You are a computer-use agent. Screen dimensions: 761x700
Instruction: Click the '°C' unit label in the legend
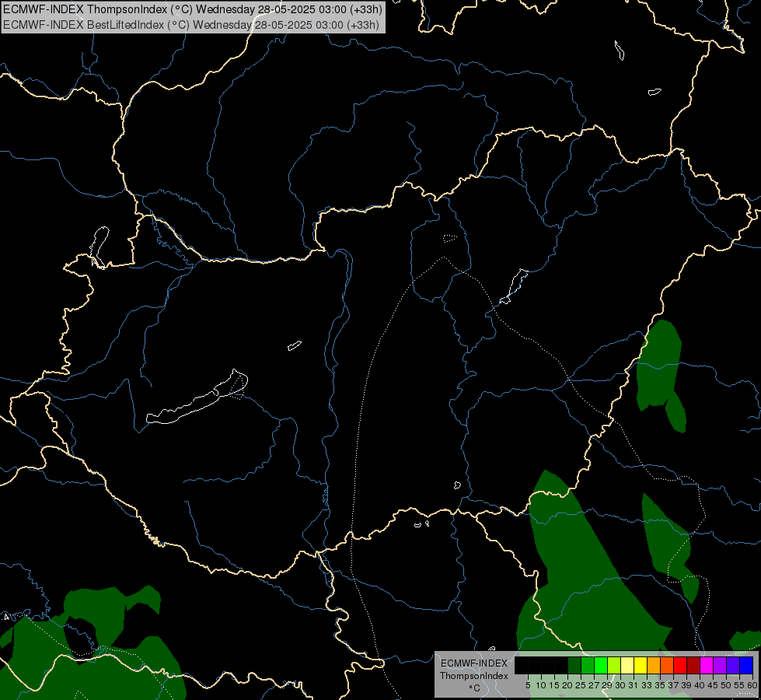point(474,688)
